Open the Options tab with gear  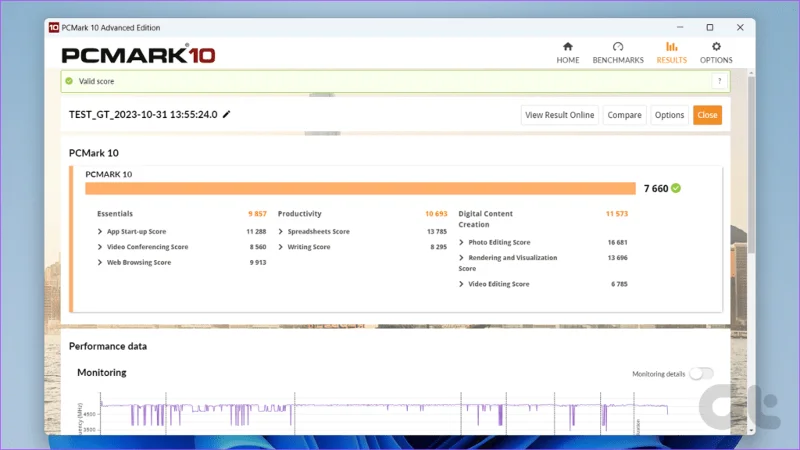[x=716, y=53]
